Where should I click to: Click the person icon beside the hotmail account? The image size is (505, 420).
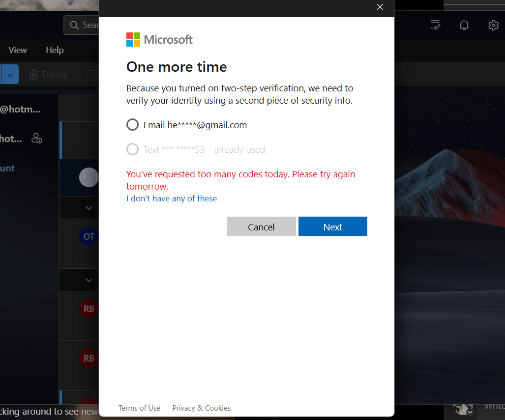[x=36, y=139]
